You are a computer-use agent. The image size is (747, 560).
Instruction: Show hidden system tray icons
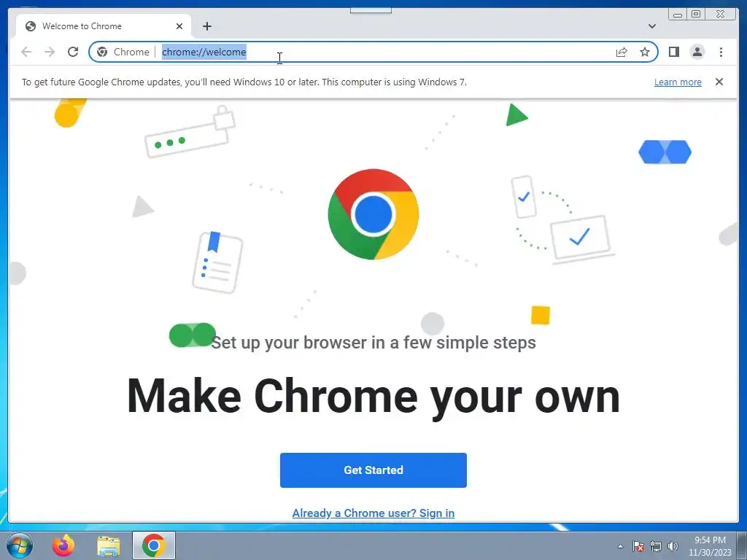click(620, 546)
